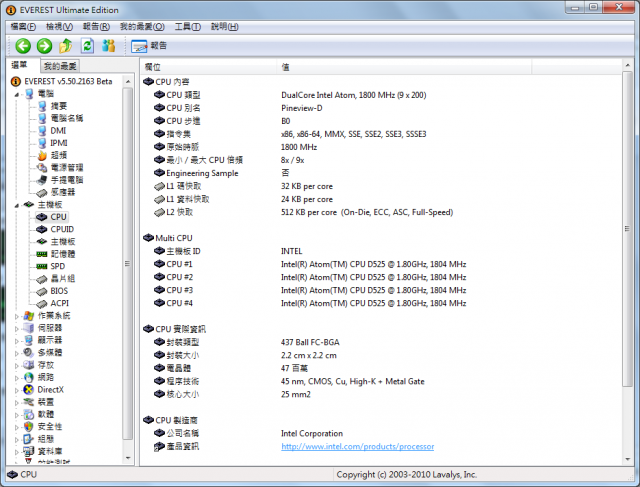
Task: Select the 記憶體 memory module icon
Action: click(42, 254)
